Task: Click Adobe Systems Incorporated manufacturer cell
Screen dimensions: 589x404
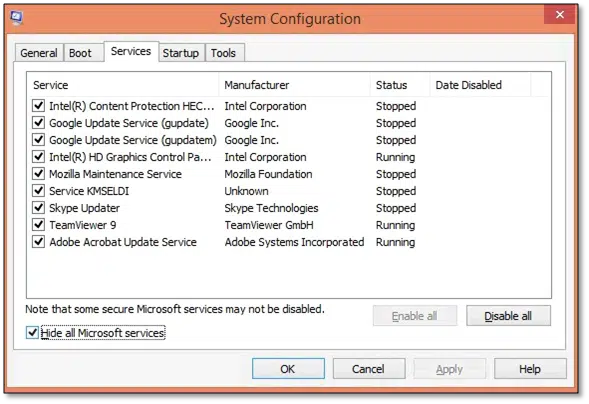Action: [294, 242]
